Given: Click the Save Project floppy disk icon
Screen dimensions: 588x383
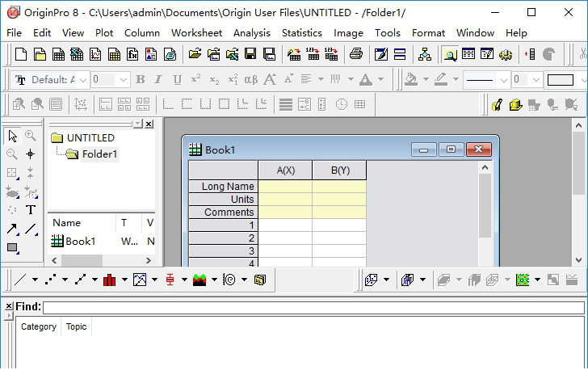Looking at the screenshot, I should pos(250,54).
